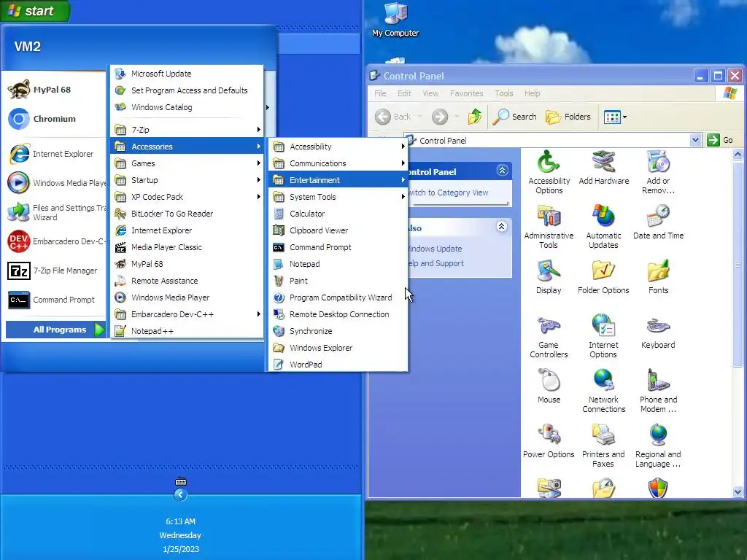Open the View menu
747x560 pixels.
pos(430,93)
